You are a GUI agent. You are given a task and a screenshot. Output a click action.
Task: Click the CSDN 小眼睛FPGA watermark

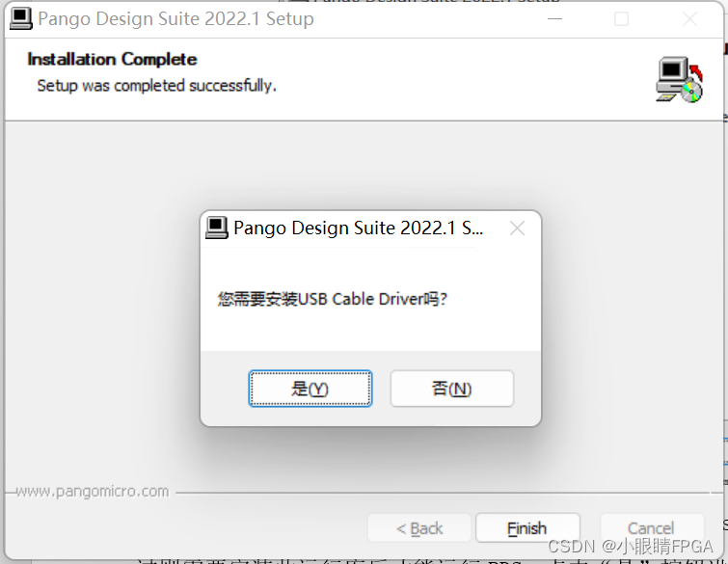pos(631,547)
